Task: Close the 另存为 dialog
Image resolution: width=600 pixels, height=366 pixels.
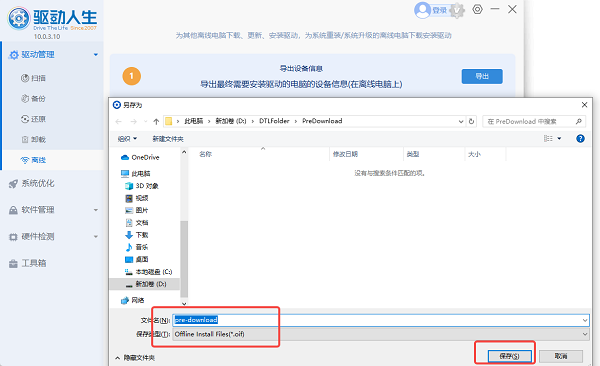Action: click(584, 105)
